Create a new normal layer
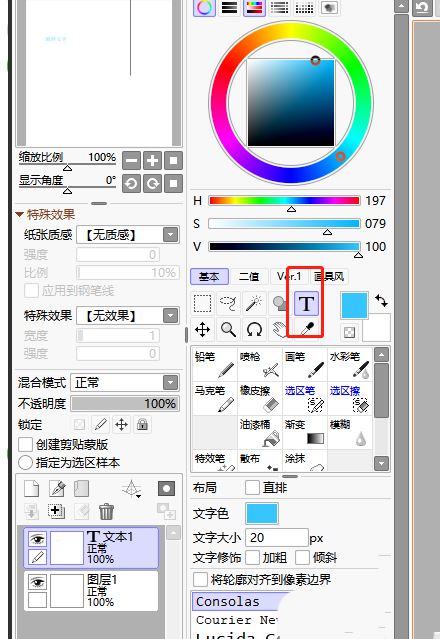The image size is (440, 639). pyautogui.click(x=32, y=488)
